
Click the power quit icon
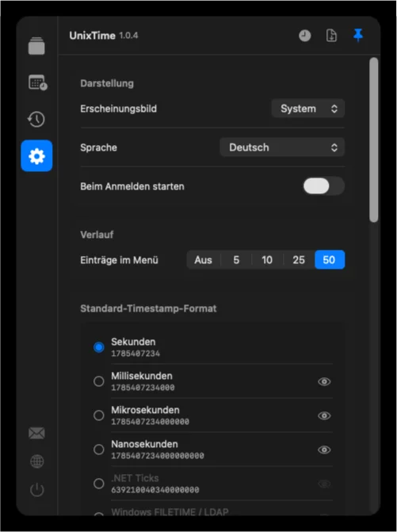pos(37,490)
